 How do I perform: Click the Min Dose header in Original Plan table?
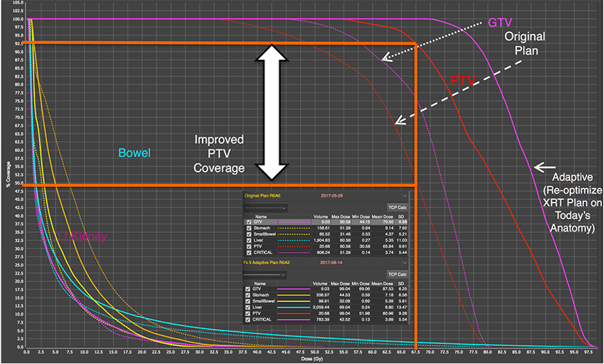(361, 217)
